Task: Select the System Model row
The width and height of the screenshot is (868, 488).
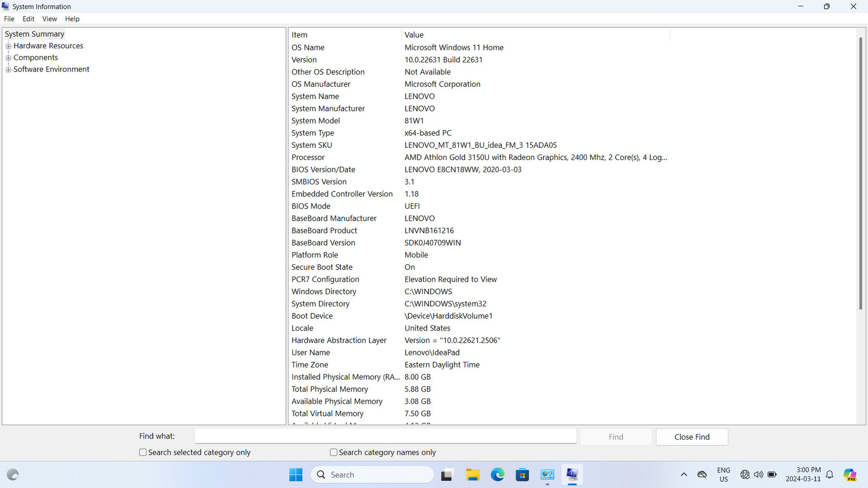Action: point(479,121)
